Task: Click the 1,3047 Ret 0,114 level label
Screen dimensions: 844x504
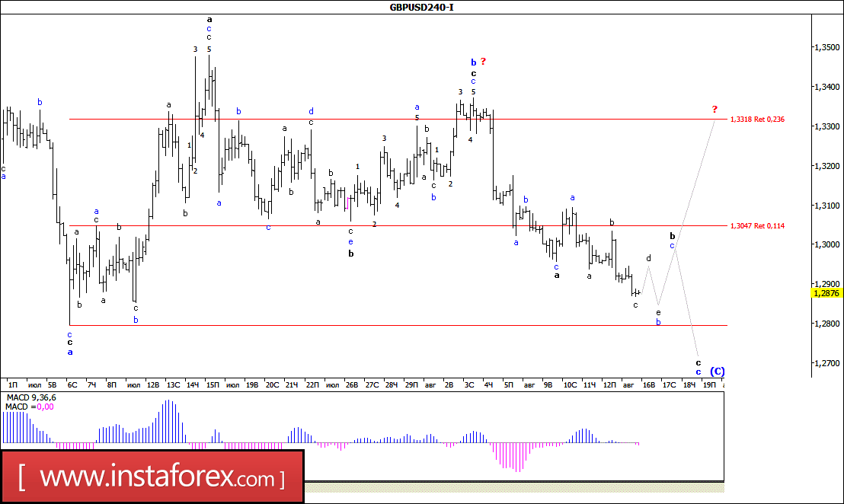Action: point(757,226)
